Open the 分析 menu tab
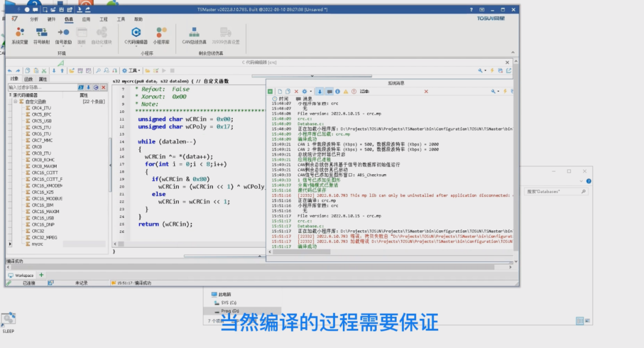This screenshot has width=644, height=348. (34, 19)
